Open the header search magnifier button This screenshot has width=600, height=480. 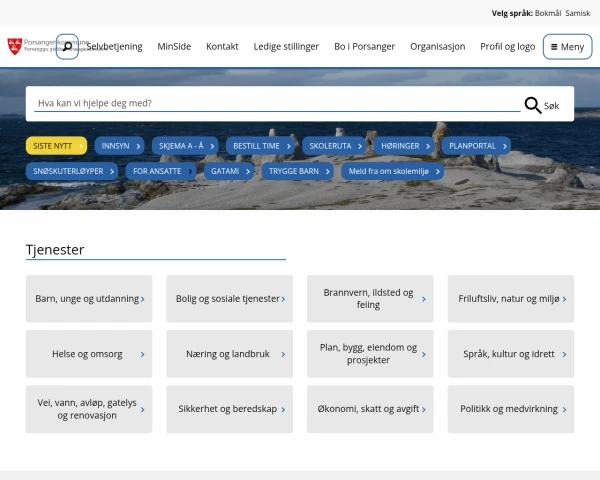(x=67, y=47)
